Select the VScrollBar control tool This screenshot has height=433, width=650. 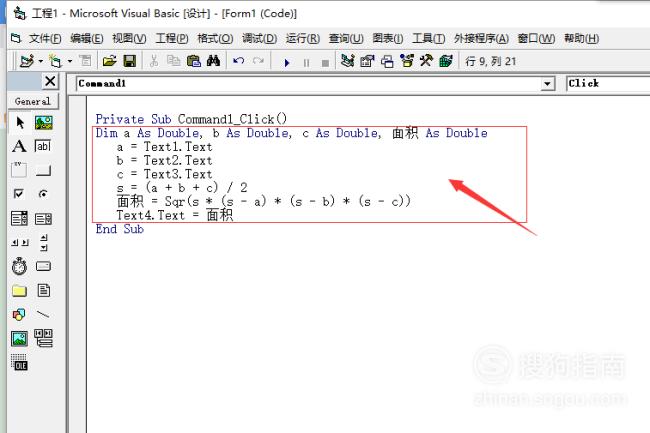(x=44, y=242)
